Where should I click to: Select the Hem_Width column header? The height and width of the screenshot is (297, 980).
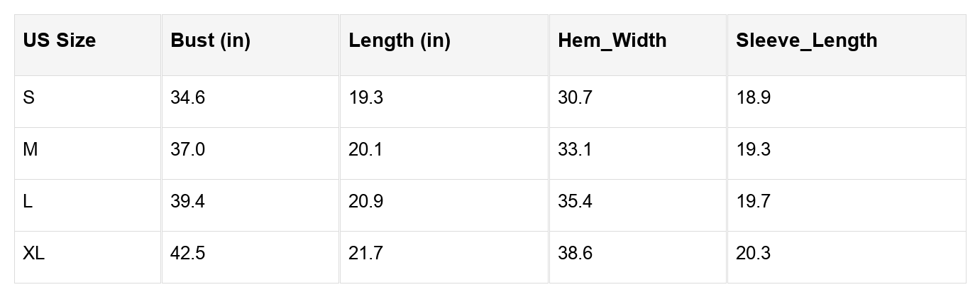(612, 40)
